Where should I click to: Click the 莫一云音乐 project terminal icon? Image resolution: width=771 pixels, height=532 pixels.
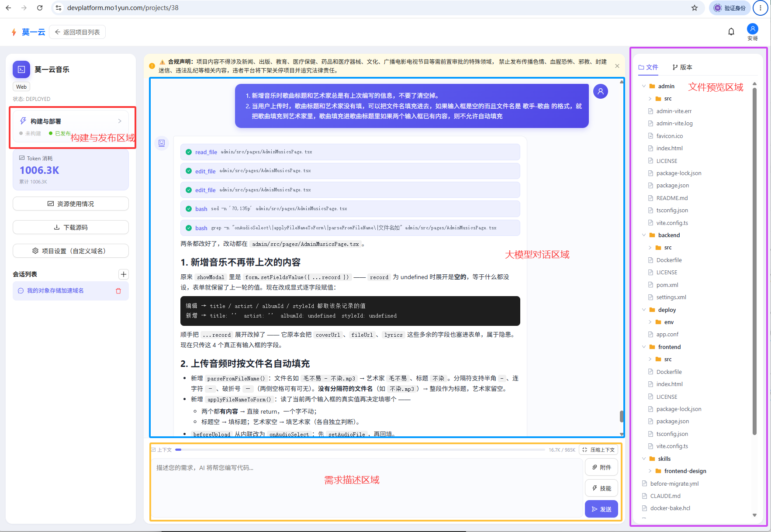[21, 69]
